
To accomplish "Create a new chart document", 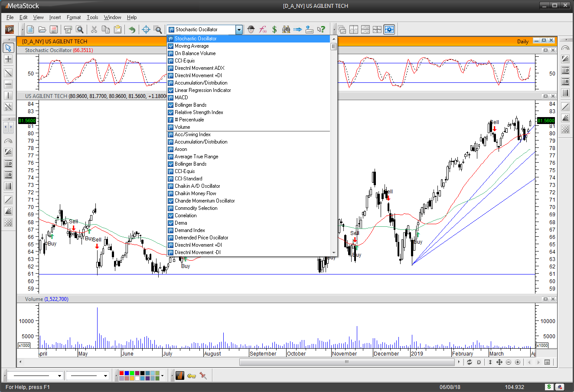I will 30,29.
